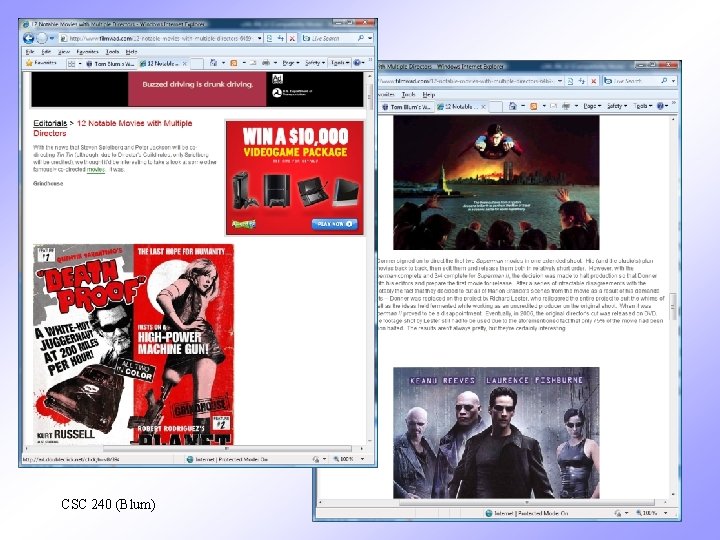Open the Tools menu in the front window menu bar
The width and height of the screenshot is (720, 540).
[x=112, y=52]
